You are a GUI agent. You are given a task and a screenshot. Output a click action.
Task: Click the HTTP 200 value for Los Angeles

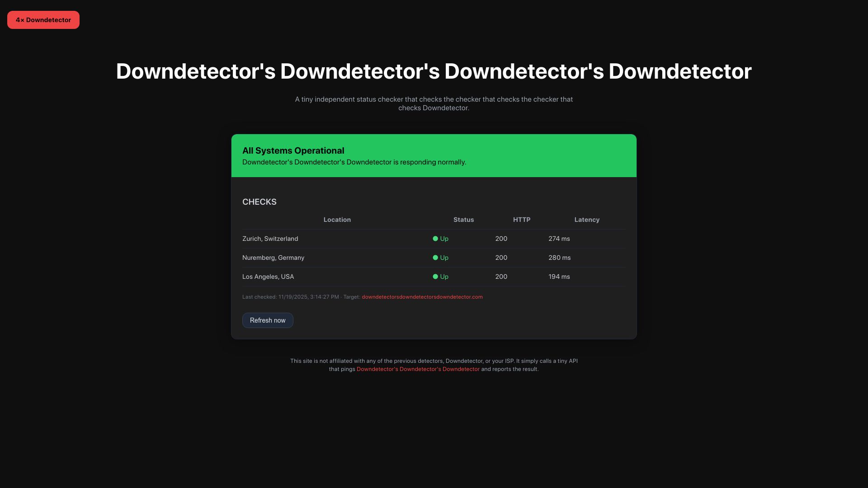coord(501,277)
